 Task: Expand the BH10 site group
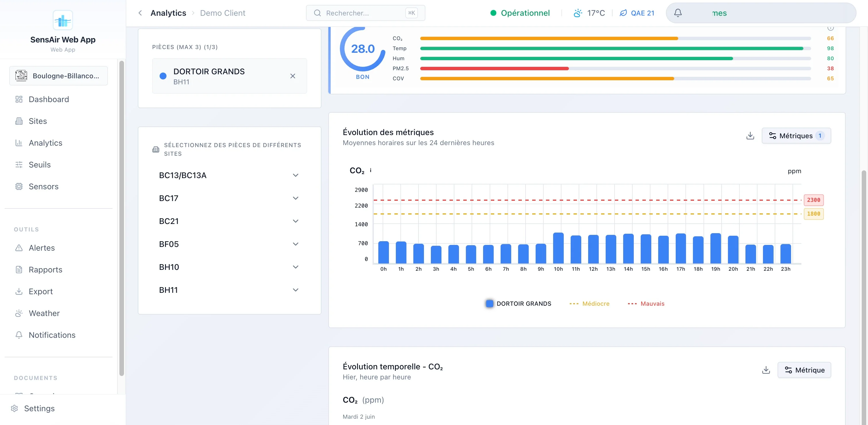pos(229,267)
